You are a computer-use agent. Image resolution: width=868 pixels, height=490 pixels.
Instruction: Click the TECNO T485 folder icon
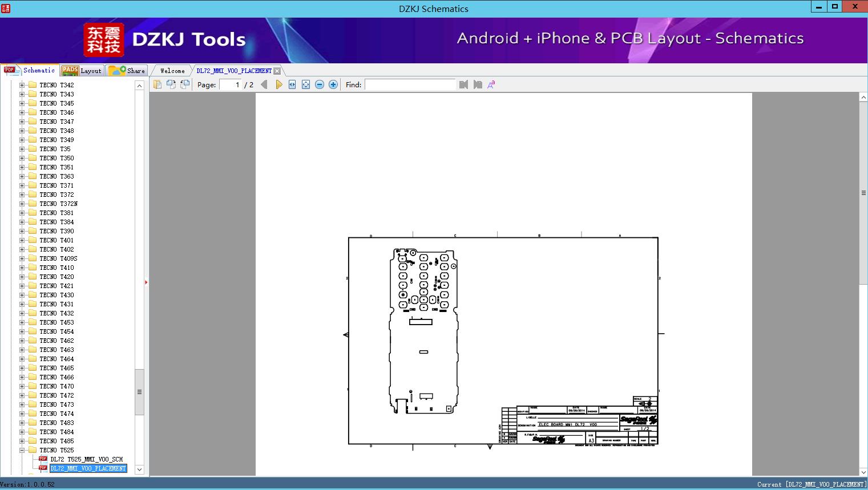[x=33, y=441]
